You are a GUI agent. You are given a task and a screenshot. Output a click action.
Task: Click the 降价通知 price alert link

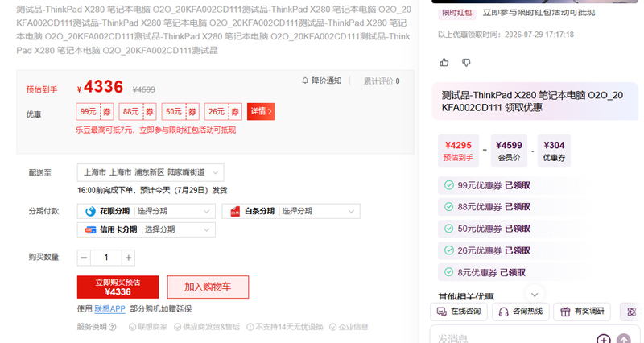(321, 81)
